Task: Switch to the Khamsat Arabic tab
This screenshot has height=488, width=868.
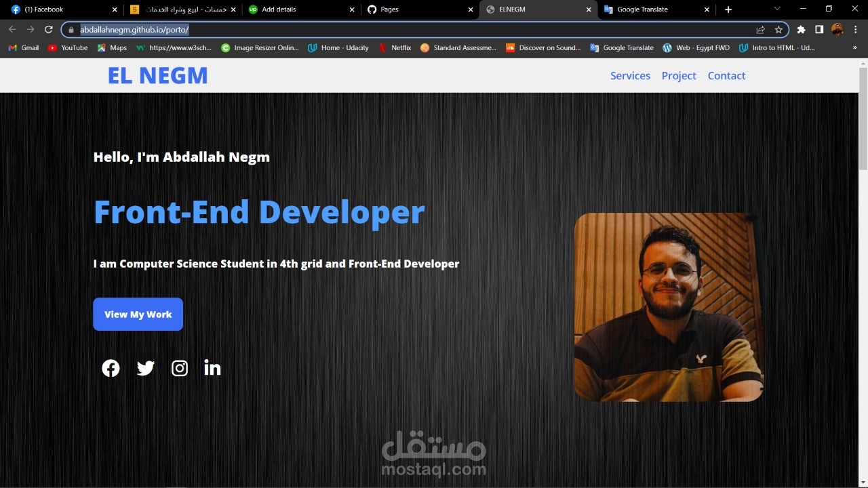Action: click(183, 9)
